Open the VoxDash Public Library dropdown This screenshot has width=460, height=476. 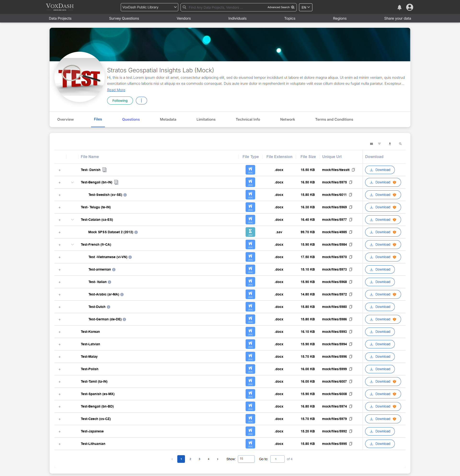pyautogui.click(x=149, y=7)
